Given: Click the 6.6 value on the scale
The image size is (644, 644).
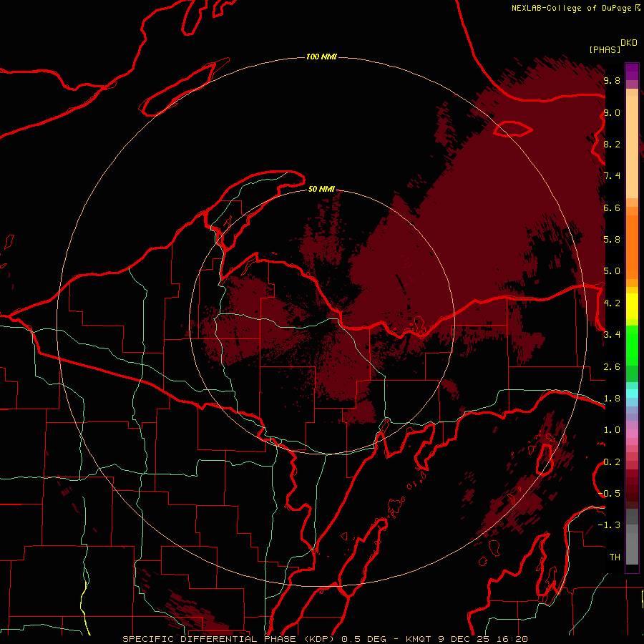Looking at the screenshot, I should 612,208.
